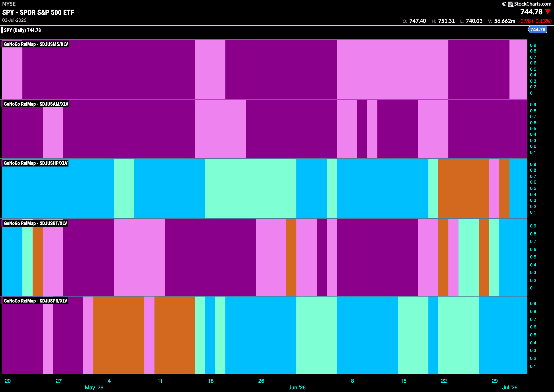
Task: Click date tick 20 on time axis
Action: pos(8,381)
